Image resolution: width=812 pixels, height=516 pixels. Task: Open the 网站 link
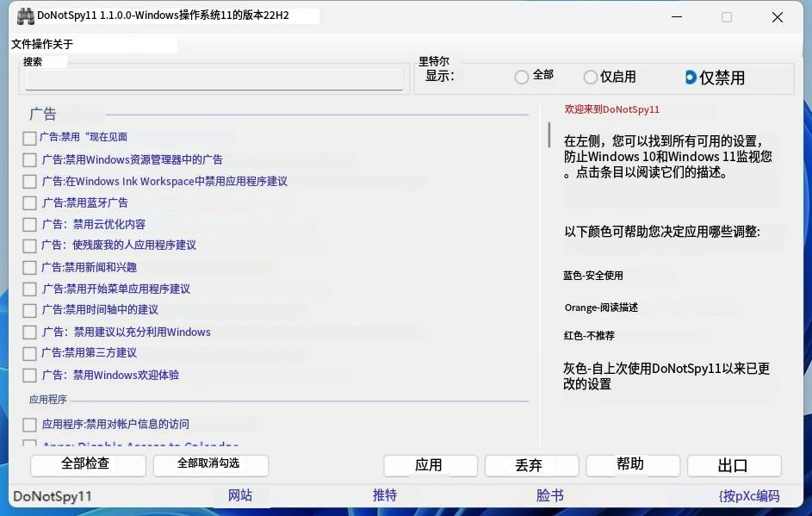pos(239,495)
